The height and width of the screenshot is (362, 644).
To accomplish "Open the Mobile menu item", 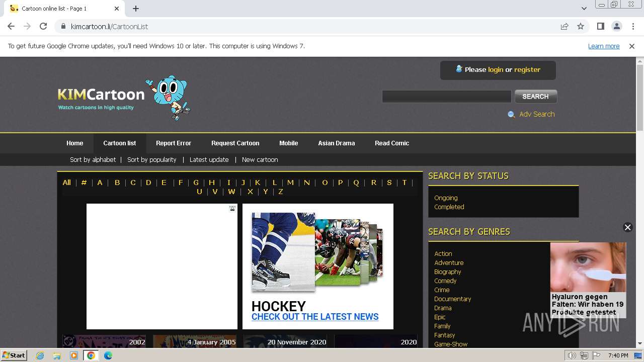I will click(x=289, y=143).
